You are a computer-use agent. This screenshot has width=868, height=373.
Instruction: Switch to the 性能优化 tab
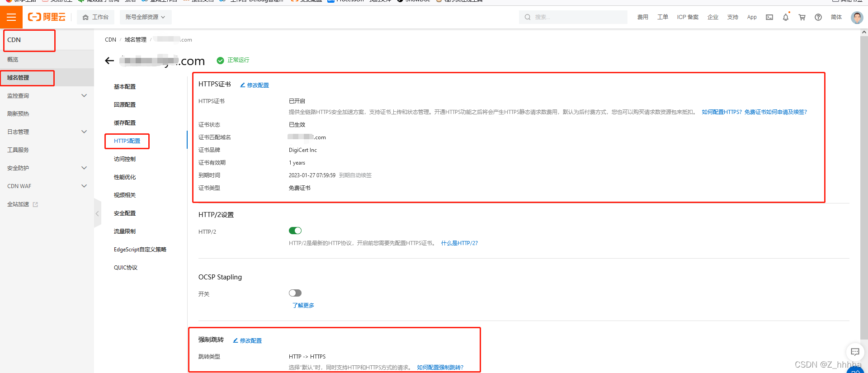coord(125,177)
